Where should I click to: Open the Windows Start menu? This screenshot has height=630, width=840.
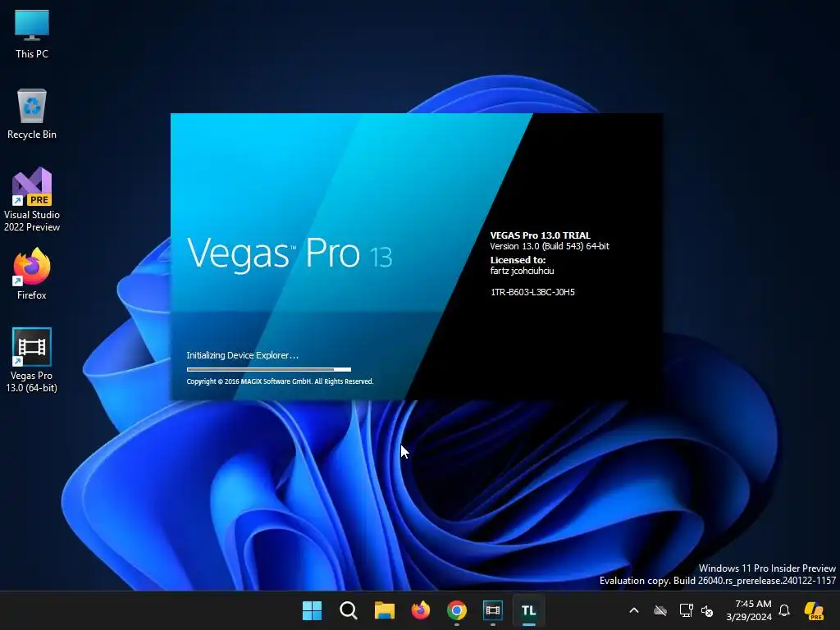tap(312, 610)
